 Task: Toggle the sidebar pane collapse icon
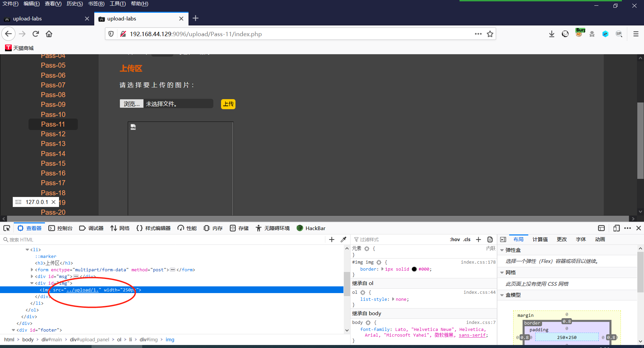tap(503, 239)
